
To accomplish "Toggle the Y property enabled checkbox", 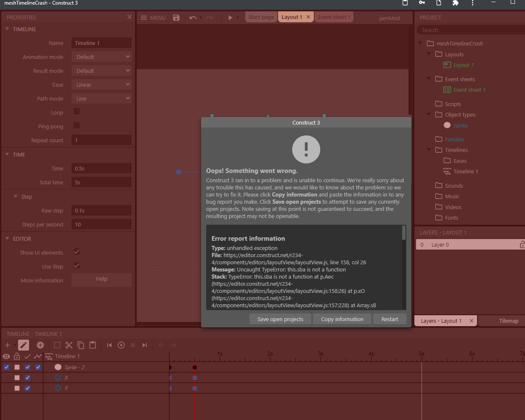I will coord(27,388).
